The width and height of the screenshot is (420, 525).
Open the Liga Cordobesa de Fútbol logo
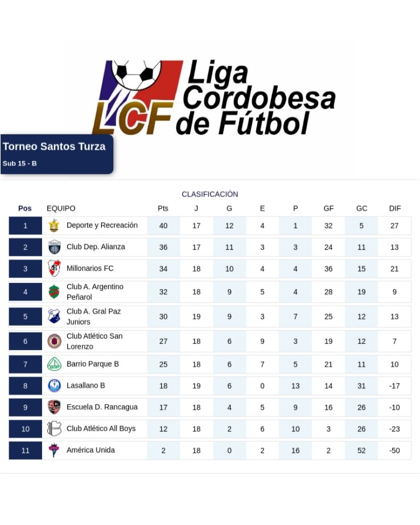(x=214, y=97)
